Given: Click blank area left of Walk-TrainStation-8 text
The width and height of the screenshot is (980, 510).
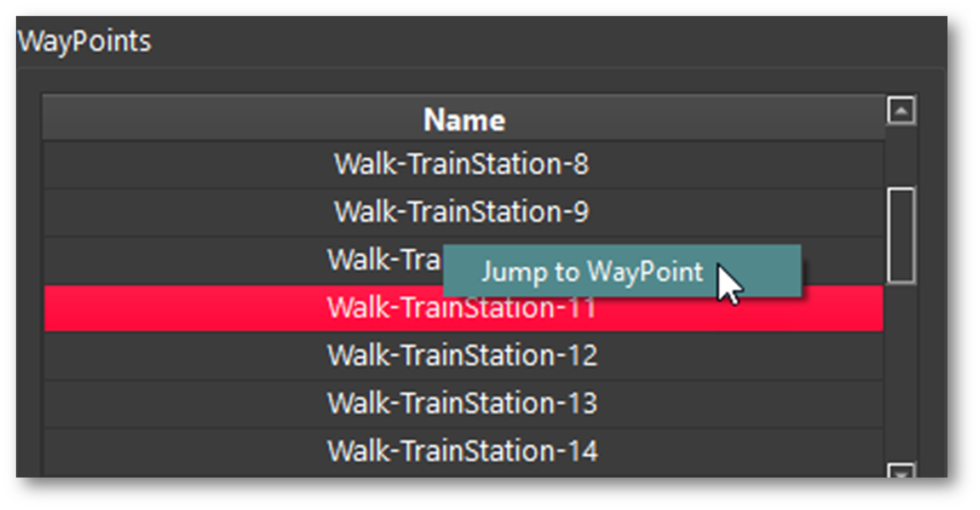Looking at the screenshot, I should (x=175, y=164).
